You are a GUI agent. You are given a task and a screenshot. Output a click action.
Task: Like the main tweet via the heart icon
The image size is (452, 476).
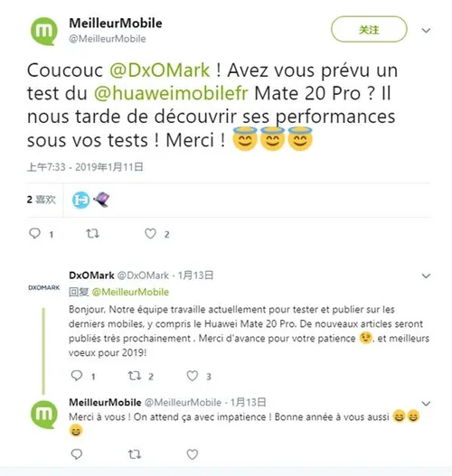pos(150,234)
